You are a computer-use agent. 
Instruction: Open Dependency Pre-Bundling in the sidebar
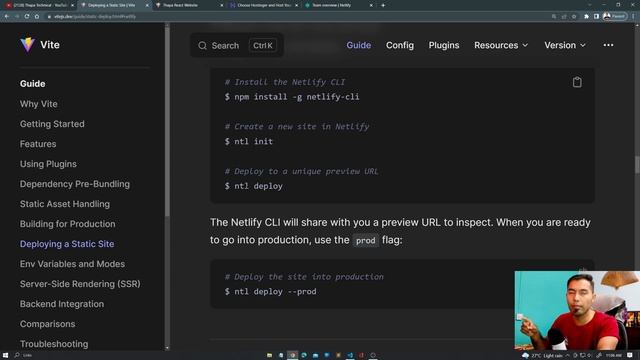pos(75,184)
